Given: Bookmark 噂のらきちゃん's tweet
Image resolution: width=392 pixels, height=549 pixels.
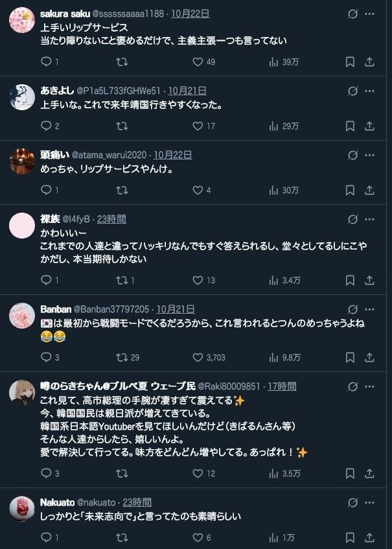Looking at the screenshot, I should point(350,473).
